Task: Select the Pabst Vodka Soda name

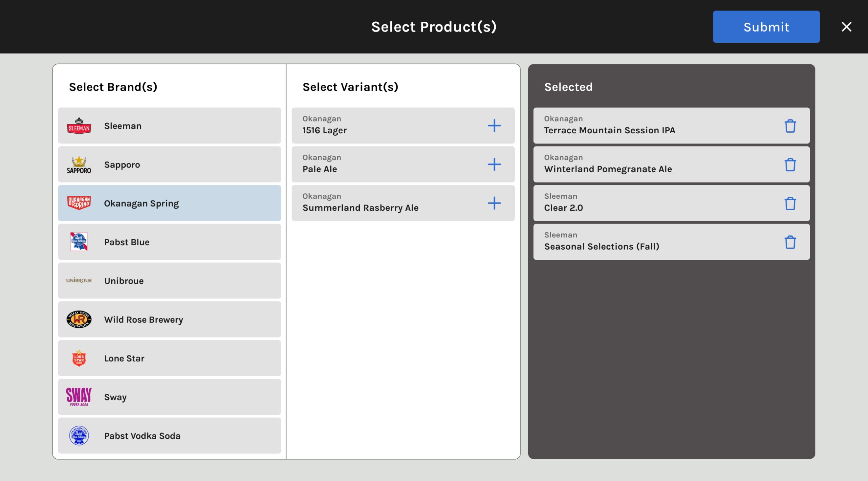Action: pos(142,436)
